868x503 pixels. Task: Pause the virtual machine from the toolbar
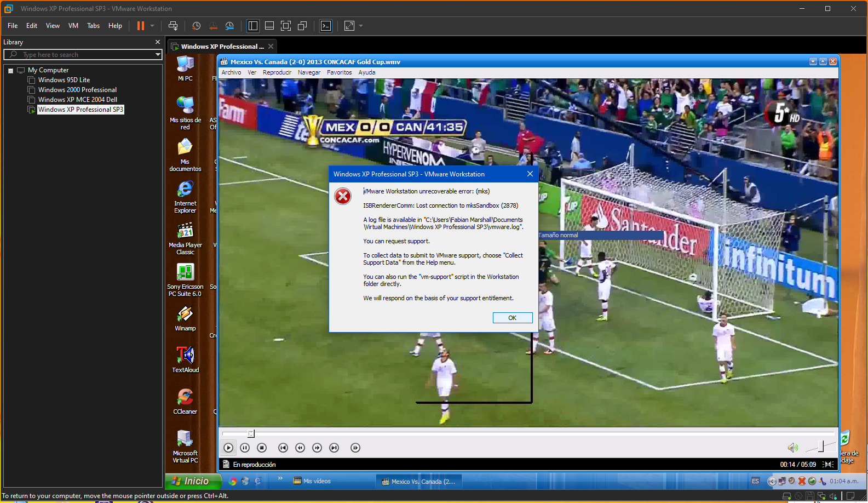pos(141,26)
